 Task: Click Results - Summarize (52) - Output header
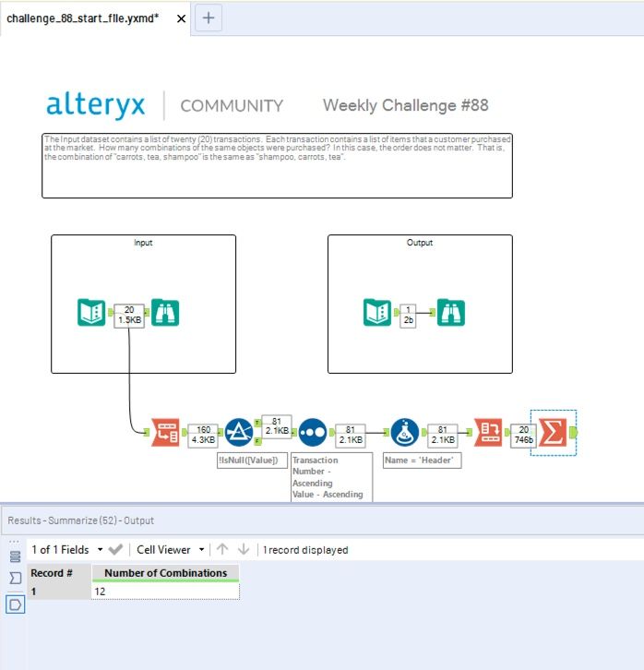[81, 520]
